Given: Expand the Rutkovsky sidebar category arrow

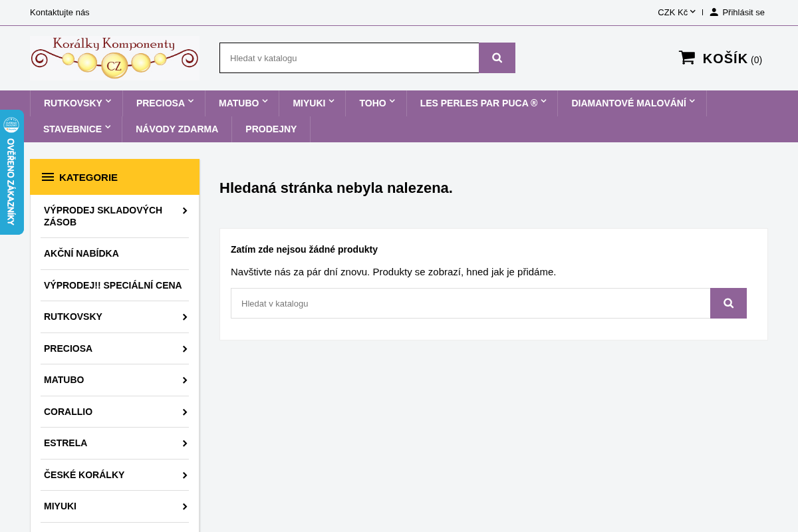Looking at the screenshot, I should [184, 317].
